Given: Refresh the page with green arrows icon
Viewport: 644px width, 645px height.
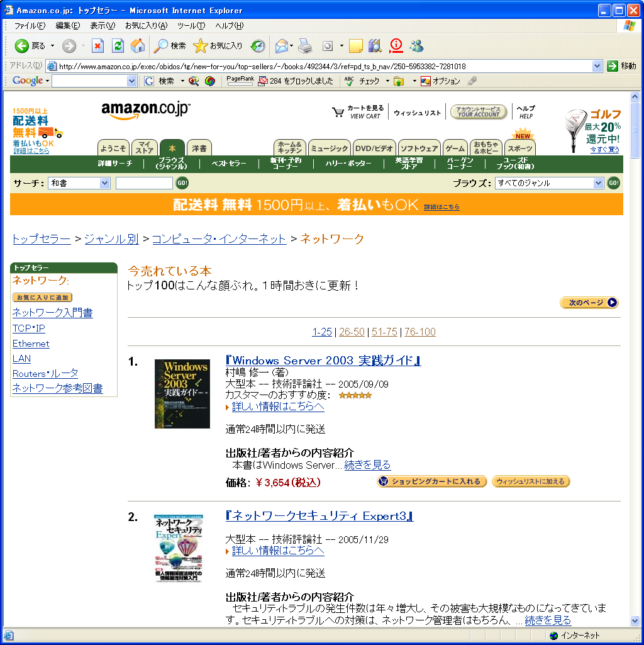Looking at the screenshot, I should click(x=118, y=46).
